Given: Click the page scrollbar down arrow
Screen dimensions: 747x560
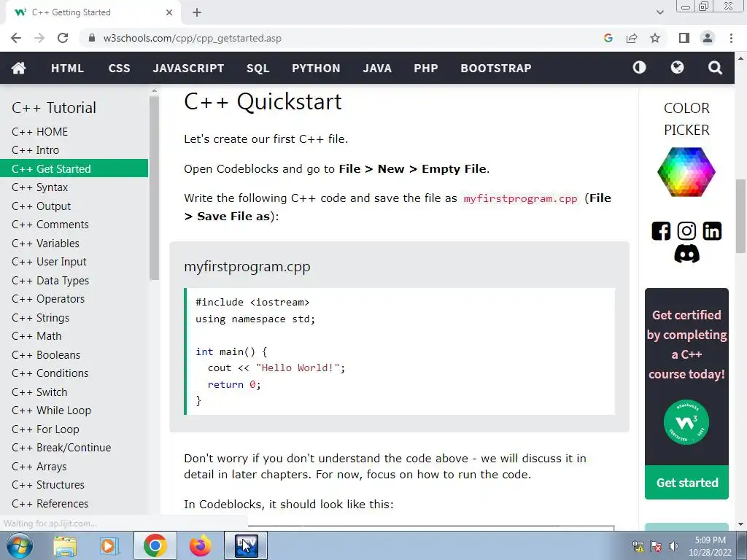Looking at the screenshot, I should (x=740, y=524).
